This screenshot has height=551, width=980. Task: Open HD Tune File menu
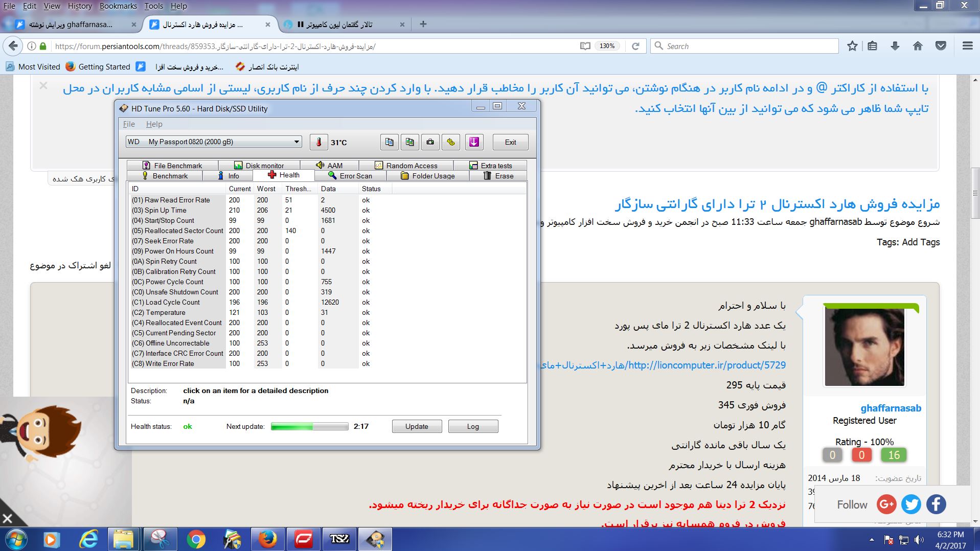129,124
